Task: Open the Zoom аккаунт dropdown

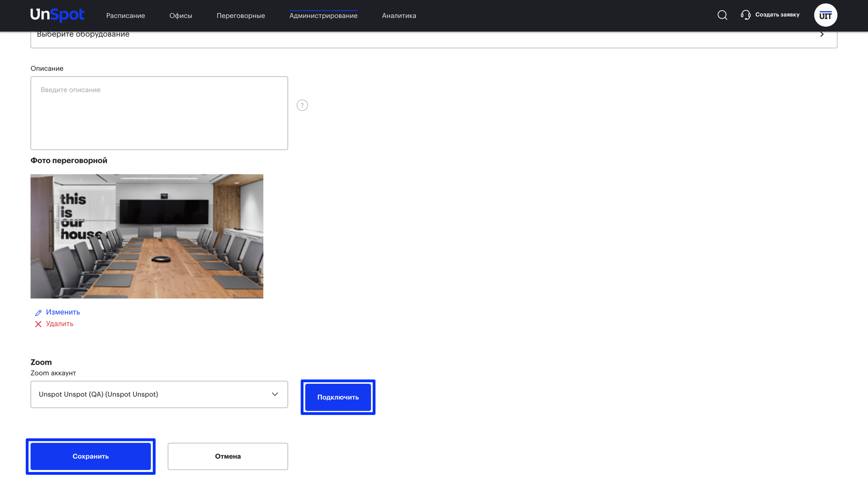Action: click(x=159, y=394)
